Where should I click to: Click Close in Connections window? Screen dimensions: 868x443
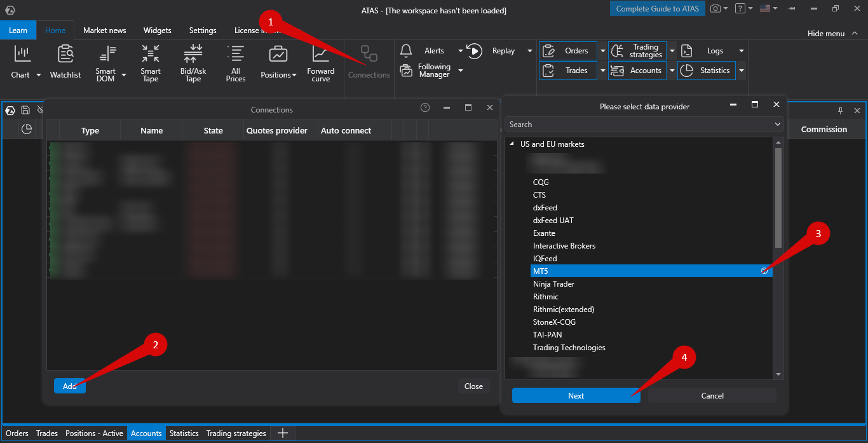473,386
